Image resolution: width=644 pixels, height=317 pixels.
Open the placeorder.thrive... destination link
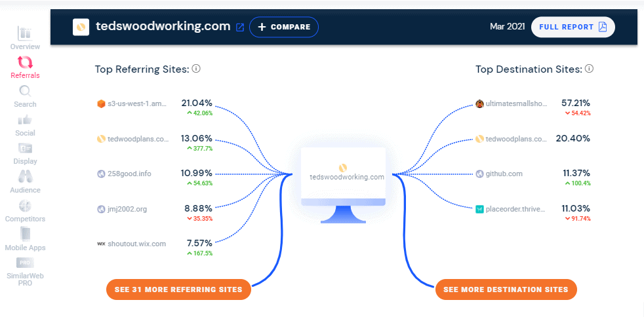[x=515, y=209]
